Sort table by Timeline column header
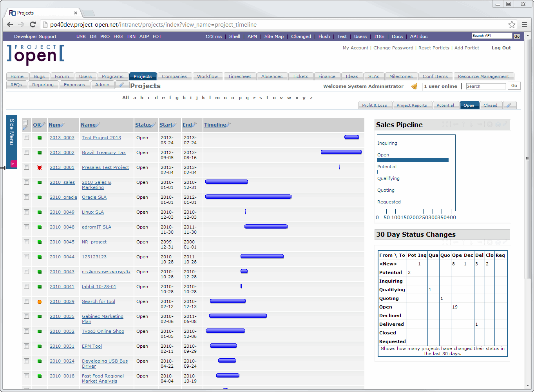 [x=215, y=125]
